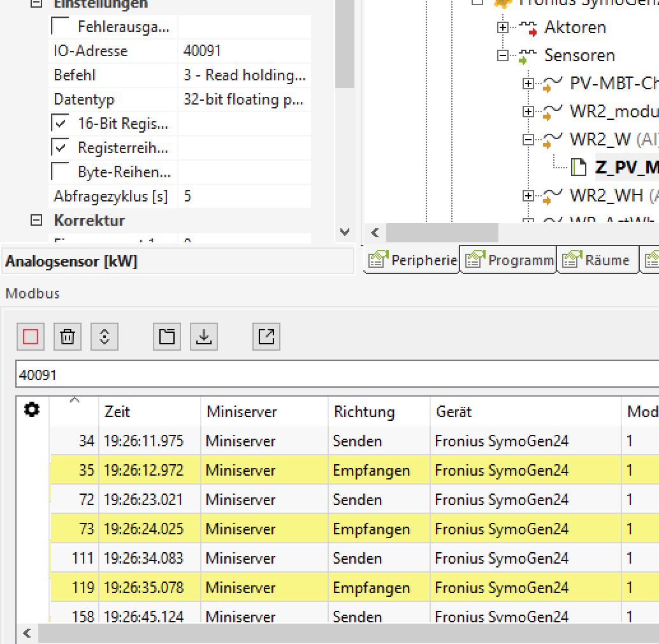
Task: Click the WR2_modu sensor icon
Action: click(x=553, y=112)
